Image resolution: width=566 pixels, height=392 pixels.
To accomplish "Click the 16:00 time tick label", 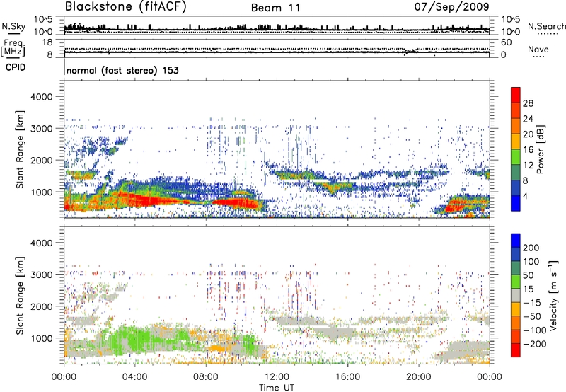I will [347, 377].
